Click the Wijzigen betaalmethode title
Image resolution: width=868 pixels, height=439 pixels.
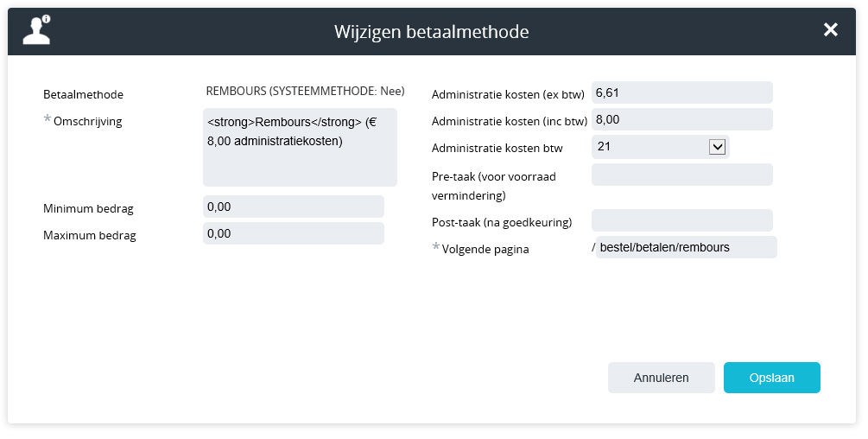click(x=431, y=32)
